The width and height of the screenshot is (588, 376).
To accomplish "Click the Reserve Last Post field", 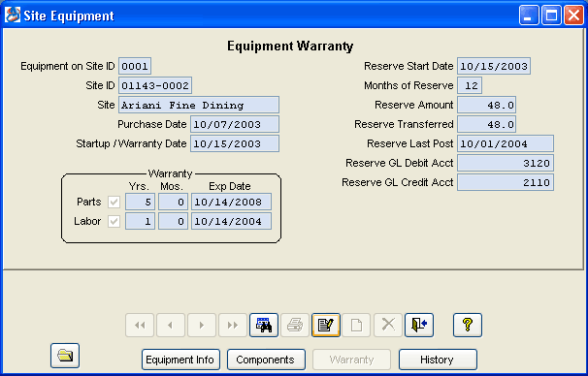I will click(506, 143).
